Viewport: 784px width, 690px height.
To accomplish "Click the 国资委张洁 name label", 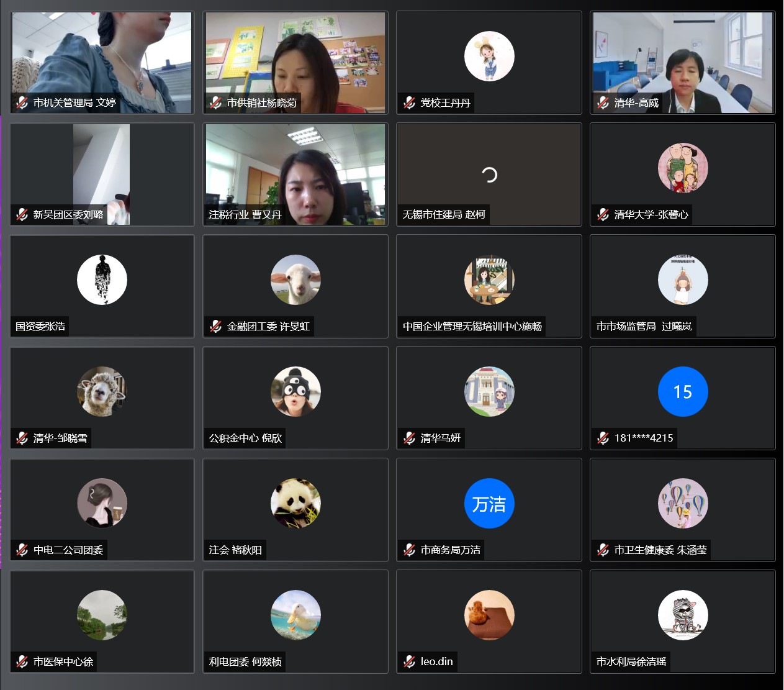I will coord(40,326).
